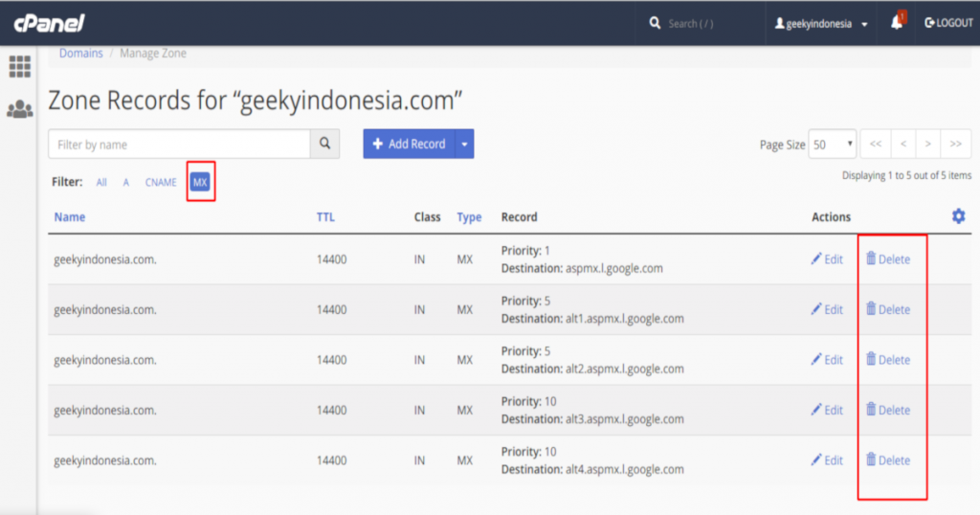The image size is (980, 515).
Task: Edit the alt1.aspmx.l.google.com record
Action: [x=827, y=309]
